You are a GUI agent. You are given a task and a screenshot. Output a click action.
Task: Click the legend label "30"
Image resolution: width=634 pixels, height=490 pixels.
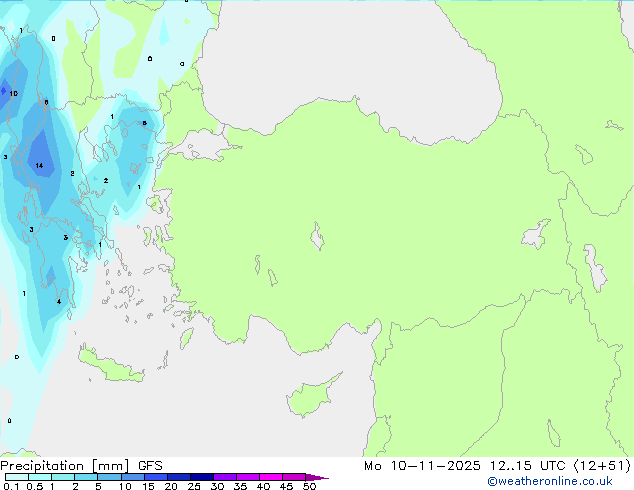click(x=217, y=486)
